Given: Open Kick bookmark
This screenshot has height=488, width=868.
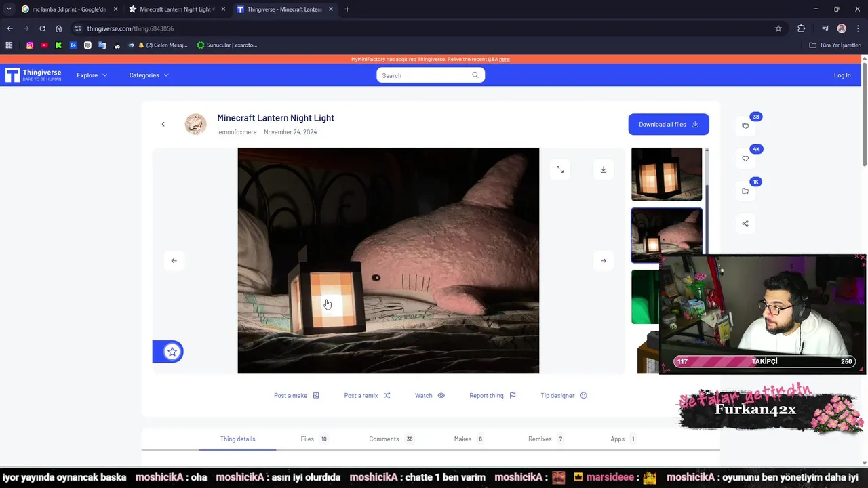Looking at the screenshot, I should pyautogui.click(x=58, y=45).
